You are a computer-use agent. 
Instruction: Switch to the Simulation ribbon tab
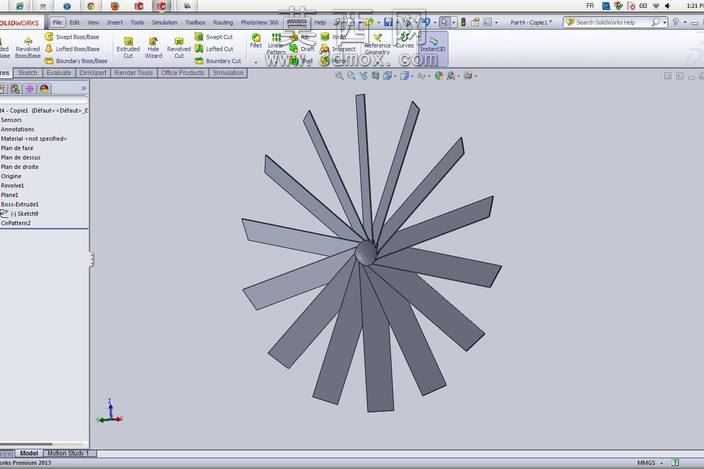(228, 73)
